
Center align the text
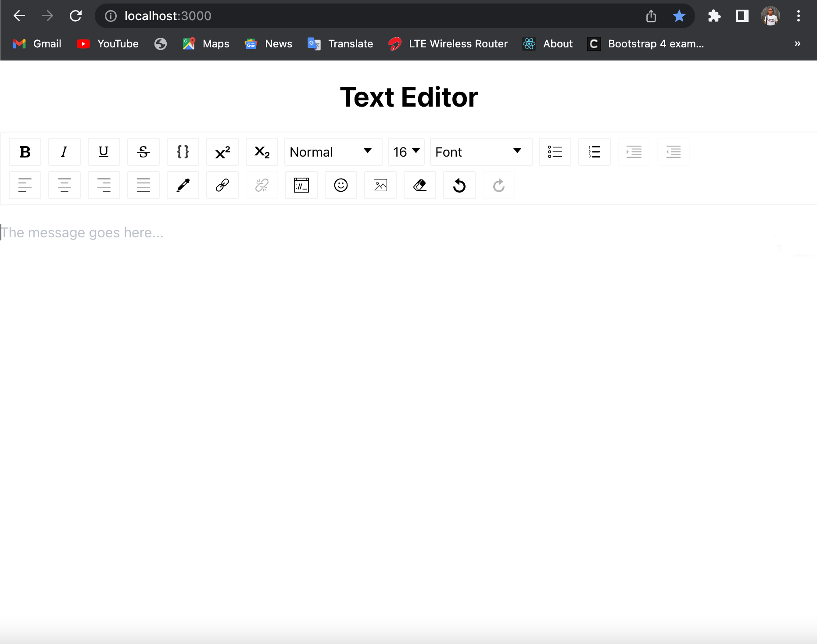pyautogui.click(x=64, y=185)
